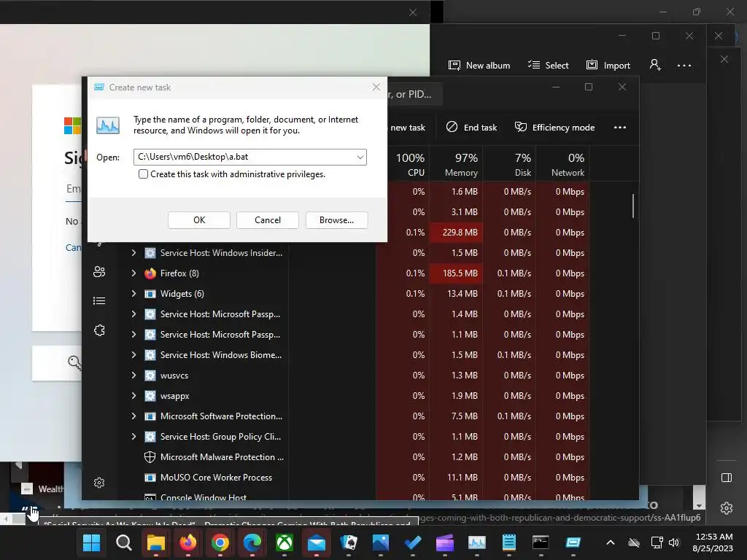Expand the wsappx process row
This screenshot has width=747, height=560.
click(134, 396)
